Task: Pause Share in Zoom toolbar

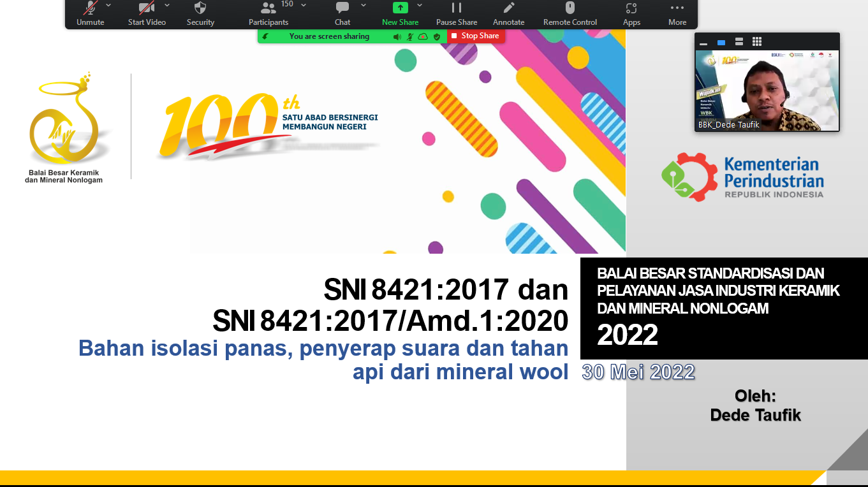Action: (x=457, y=14)
